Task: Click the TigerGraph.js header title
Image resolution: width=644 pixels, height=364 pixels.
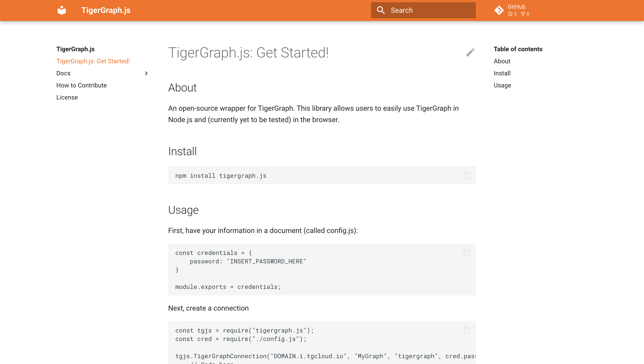Action: [x=106, y=10]
